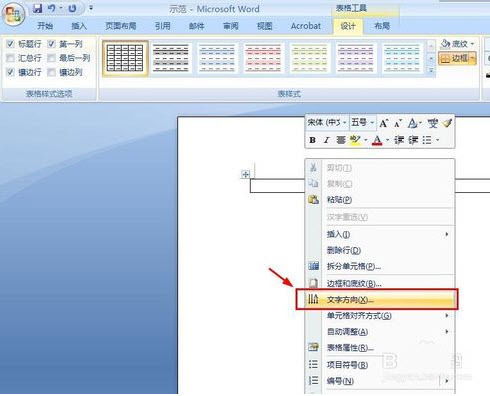Select the purple accent table style
Image resolution: width=490 pixels, height=396 pixels.
pos(355,59)
